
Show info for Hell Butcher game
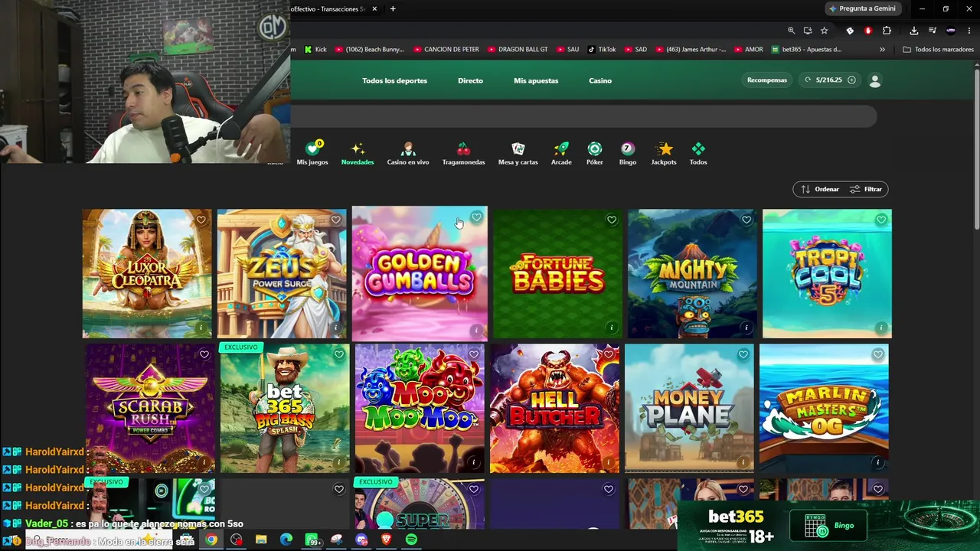(x=608, y=462)
